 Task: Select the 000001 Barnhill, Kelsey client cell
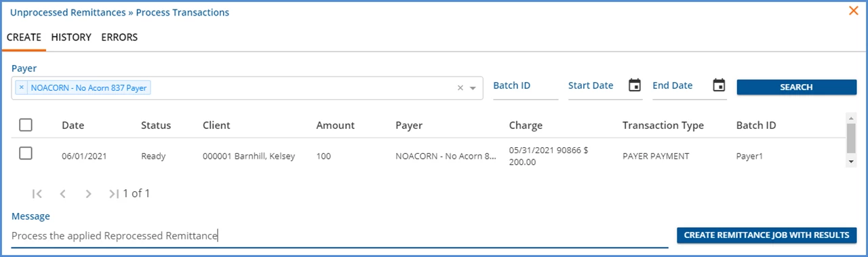click(x=249, y=156)
